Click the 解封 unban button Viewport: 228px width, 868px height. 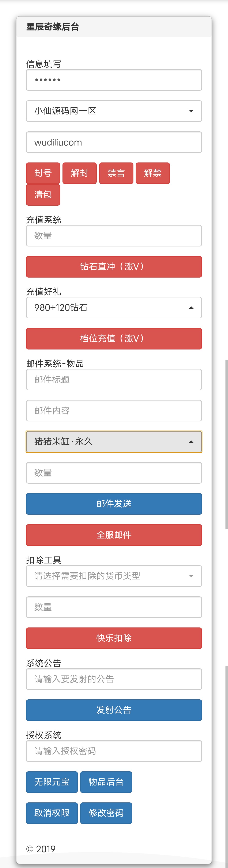pyautogui.click(x=80, y=173)
